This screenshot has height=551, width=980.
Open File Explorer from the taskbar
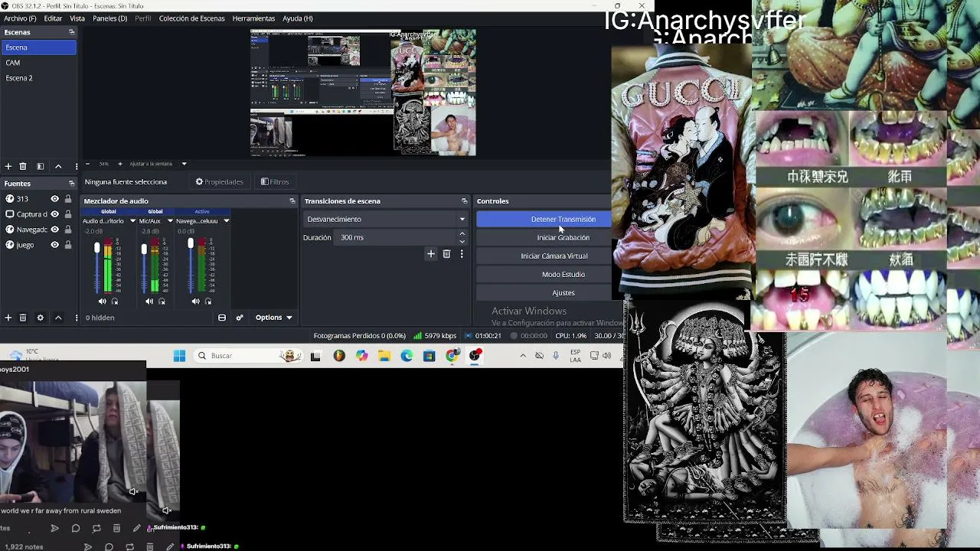pyautogui.click(x=384, y=356)
